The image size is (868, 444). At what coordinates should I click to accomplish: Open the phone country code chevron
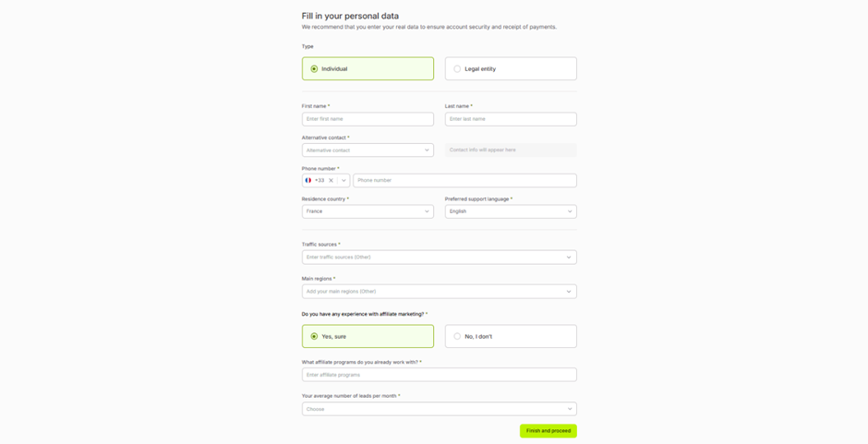(344, 181)
